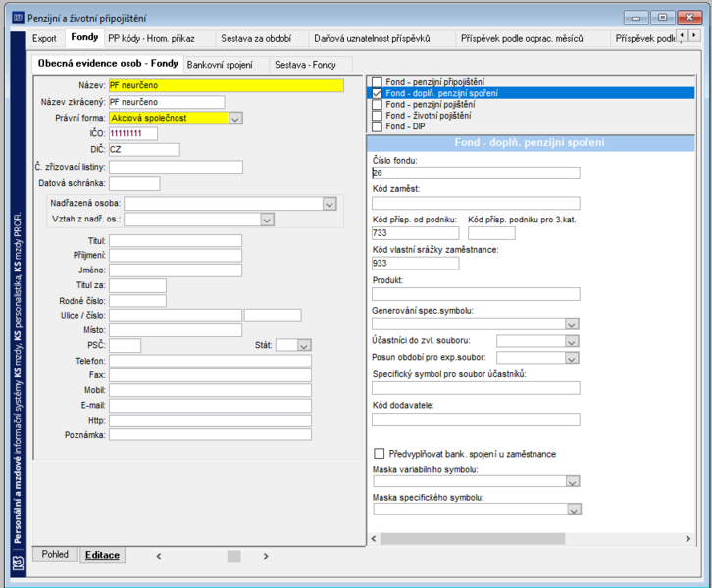Enable Předvyplňovat bank. spojení u zaměstnance
Viewport: 712px width, 588px height.
click(380, 453)
